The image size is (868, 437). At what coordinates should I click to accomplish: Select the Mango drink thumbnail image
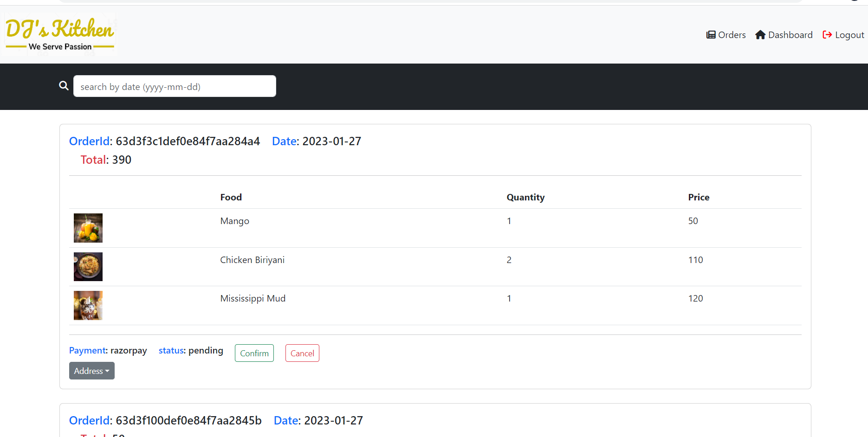(x=88, y=228)
